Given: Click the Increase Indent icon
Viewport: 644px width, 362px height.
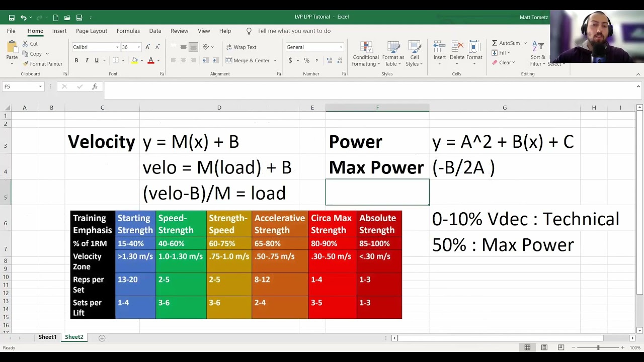Looking at the screenshot, I should point(215,60).
